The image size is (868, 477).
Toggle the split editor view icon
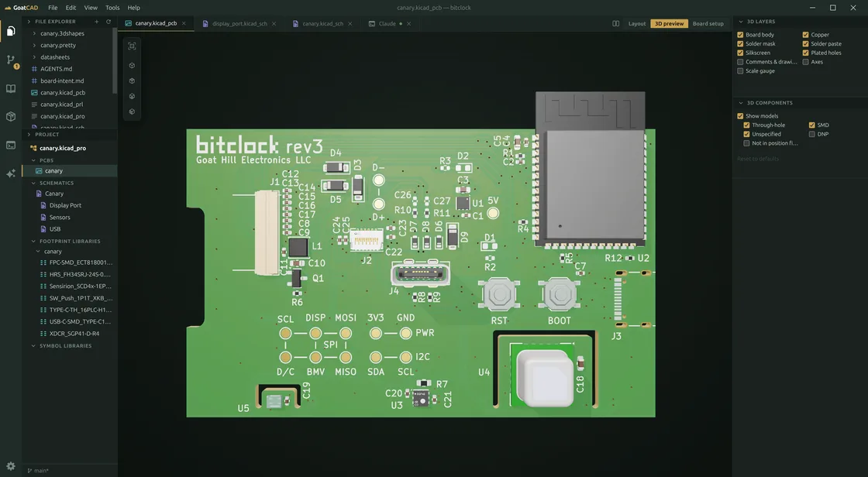tap(615, 24)
